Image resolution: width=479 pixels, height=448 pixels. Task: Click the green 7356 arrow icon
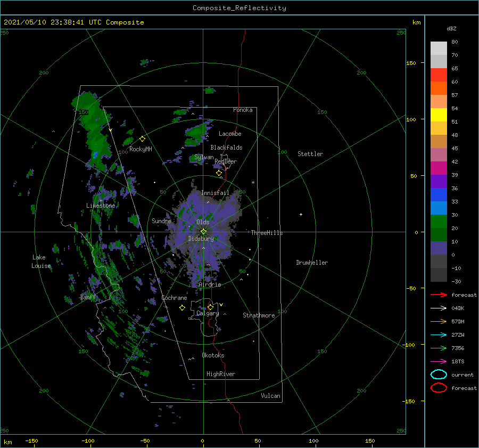439,348
